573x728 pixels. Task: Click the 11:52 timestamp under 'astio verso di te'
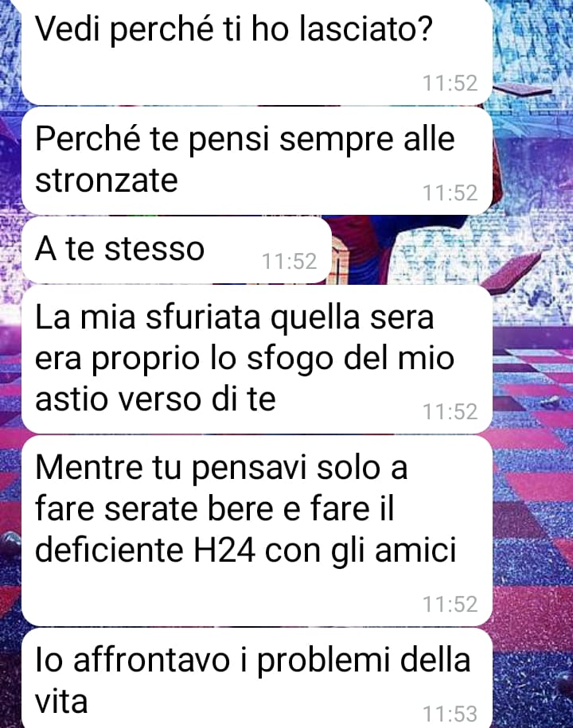(x=450, y=412)
